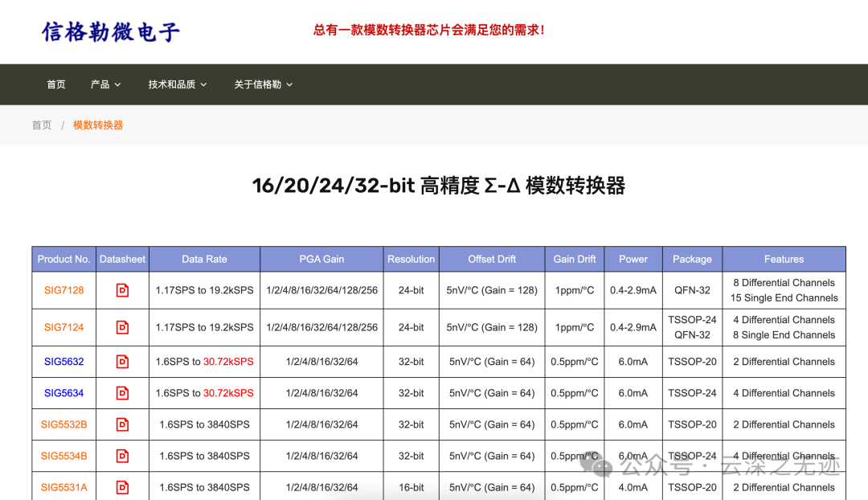Open the SIG5634 product link
This screenshot has width=868, height=500.
64,393
